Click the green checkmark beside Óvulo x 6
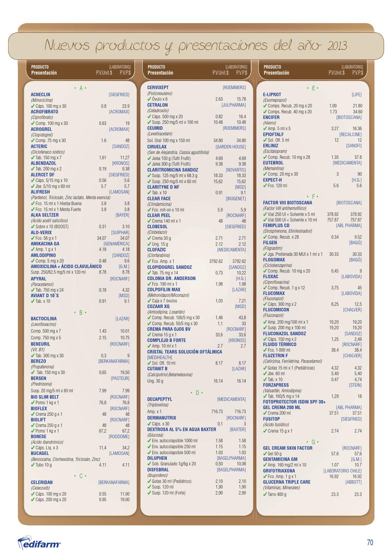Image resolution: width=392 pixels, height=556 pixels. pyautogui.click(x=149, y=99)
